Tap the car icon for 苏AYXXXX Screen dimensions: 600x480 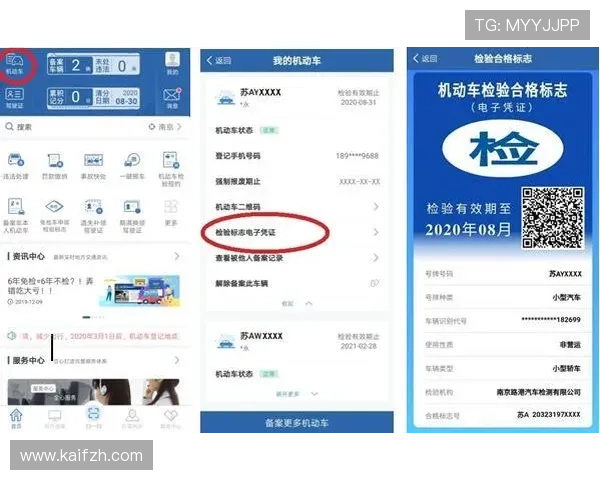(x=225, y=97)
